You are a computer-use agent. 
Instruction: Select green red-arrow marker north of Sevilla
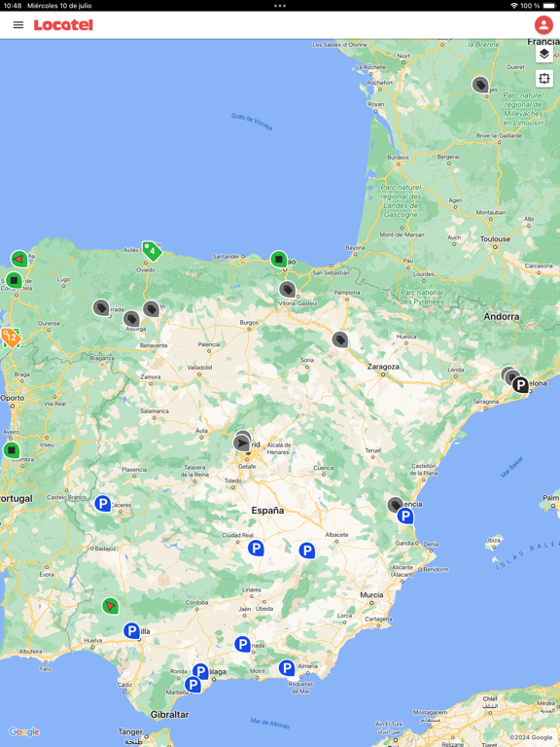pos(110,606)
